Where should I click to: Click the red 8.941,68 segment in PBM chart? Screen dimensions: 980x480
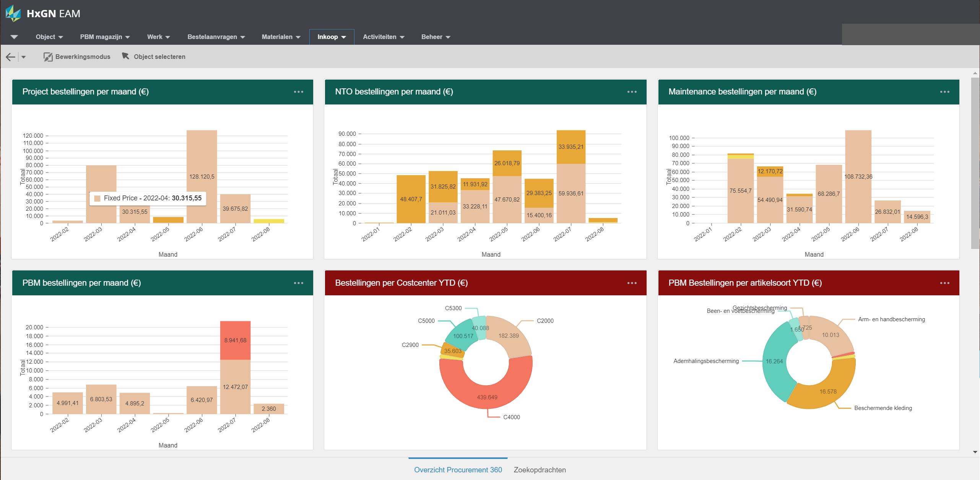pos(235,340)
